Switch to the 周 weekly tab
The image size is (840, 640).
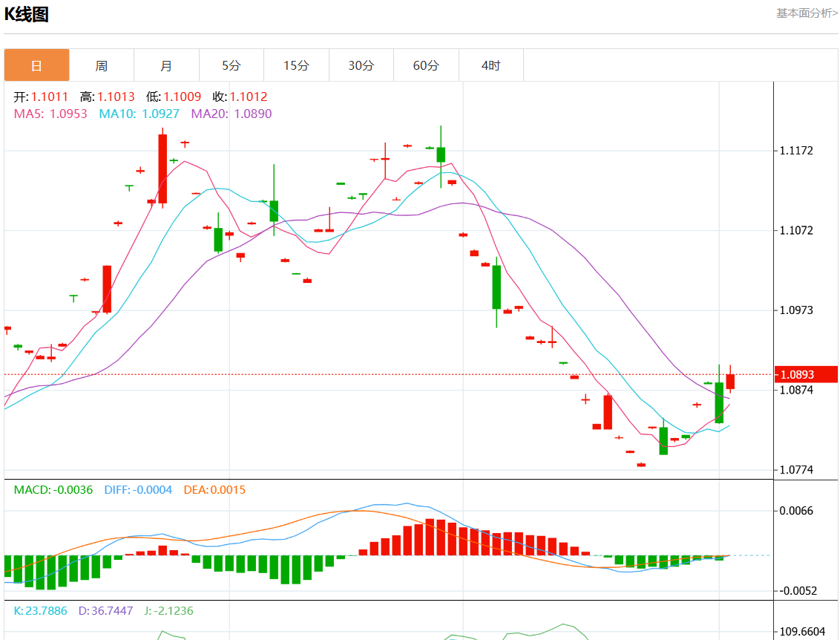101,65
